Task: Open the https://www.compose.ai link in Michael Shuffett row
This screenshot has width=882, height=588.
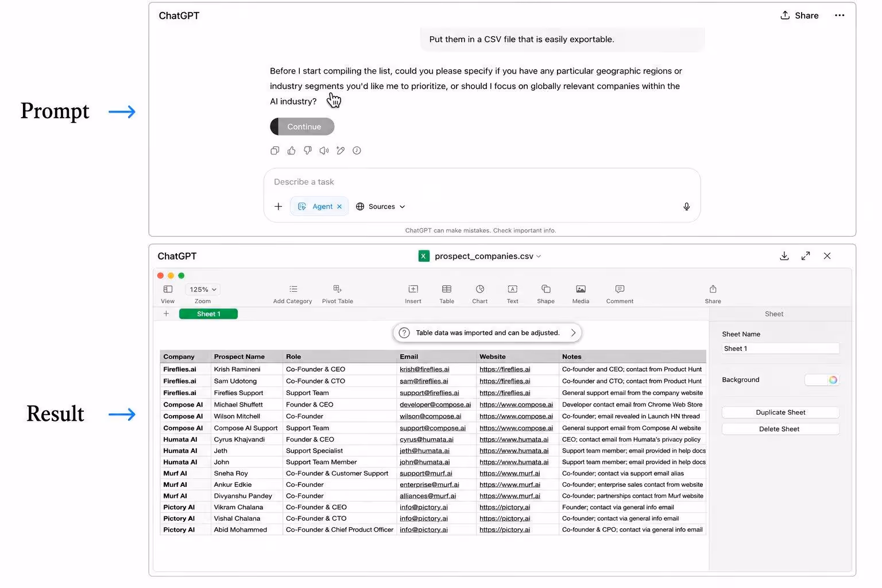Action: (x=516, y=405)
